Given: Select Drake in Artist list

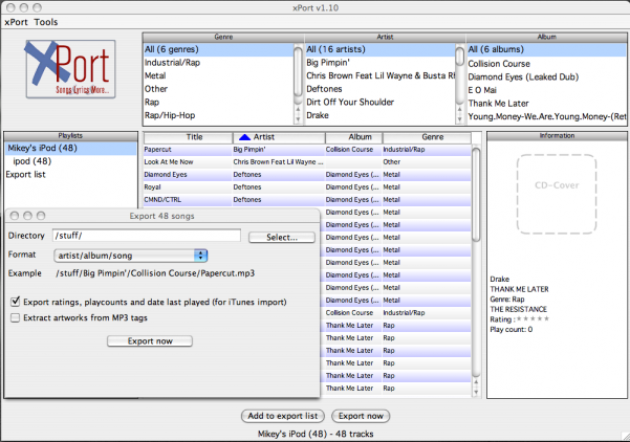Looking at the screenshot, I should (380, 116).
